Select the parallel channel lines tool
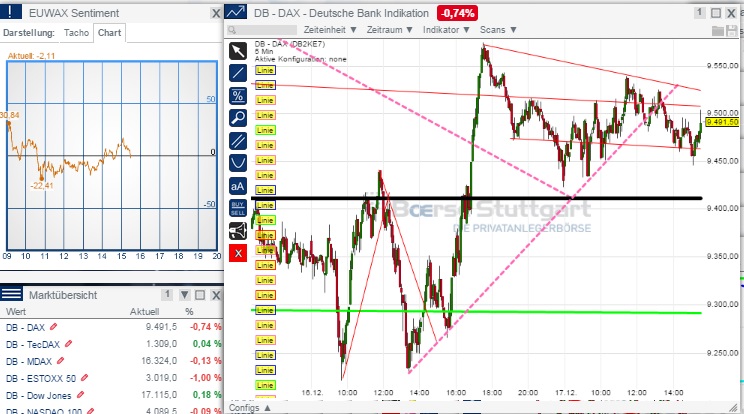This screenshot has width=744, height=414. pos(238,140)
